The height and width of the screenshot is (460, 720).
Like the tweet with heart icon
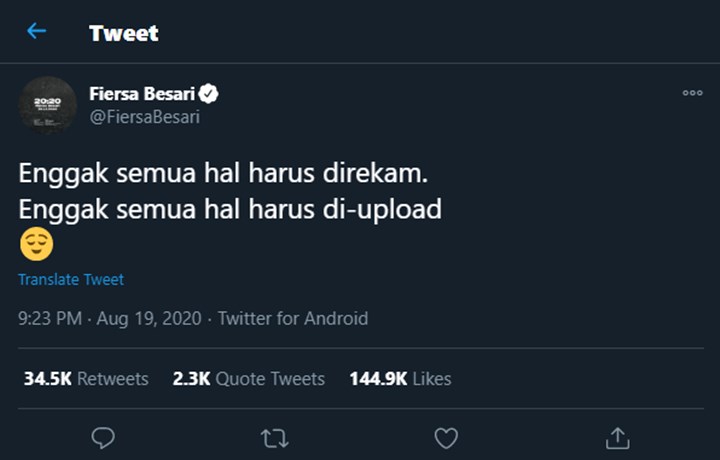[x=446, y=438]
